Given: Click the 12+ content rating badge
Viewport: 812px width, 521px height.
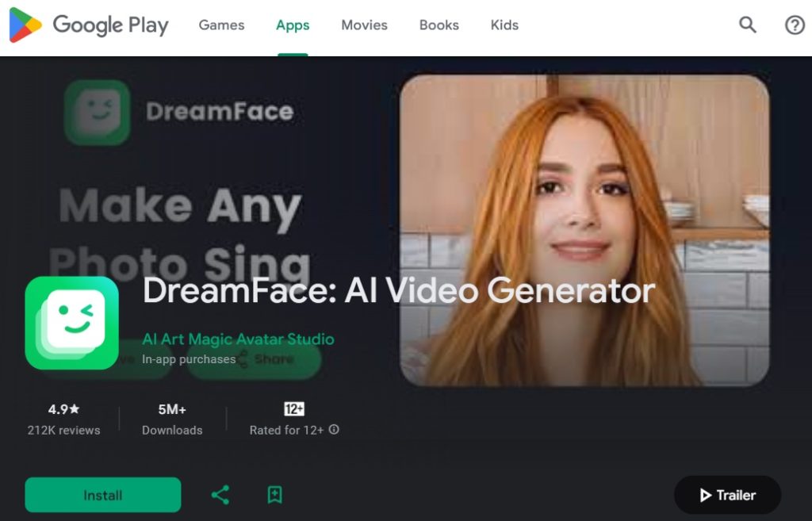Looking at the screenshot, I should (x=294, y=409).
